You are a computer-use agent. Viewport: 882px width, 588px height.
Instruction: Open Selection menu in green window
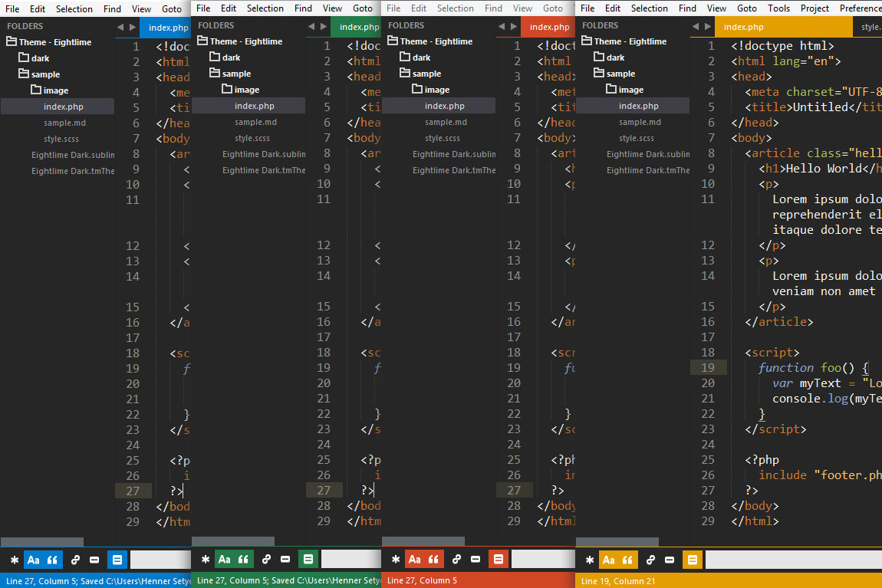[265, 8]
